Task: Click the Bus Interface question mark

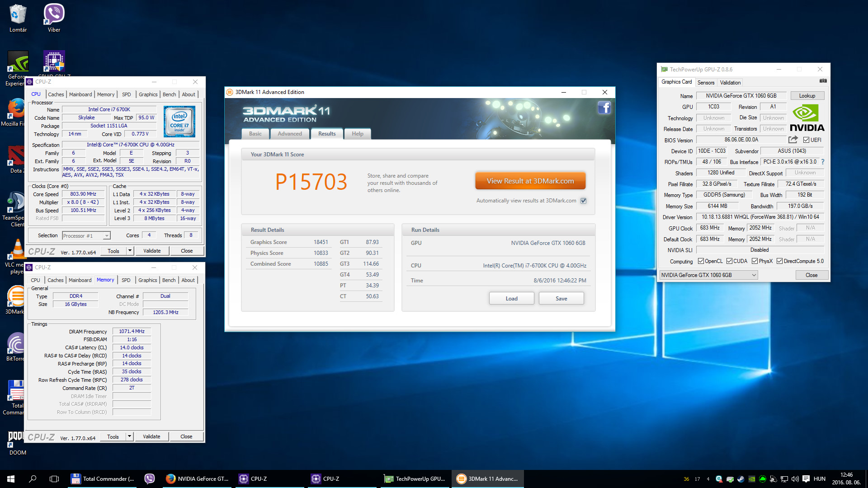Action: [823, 162]
